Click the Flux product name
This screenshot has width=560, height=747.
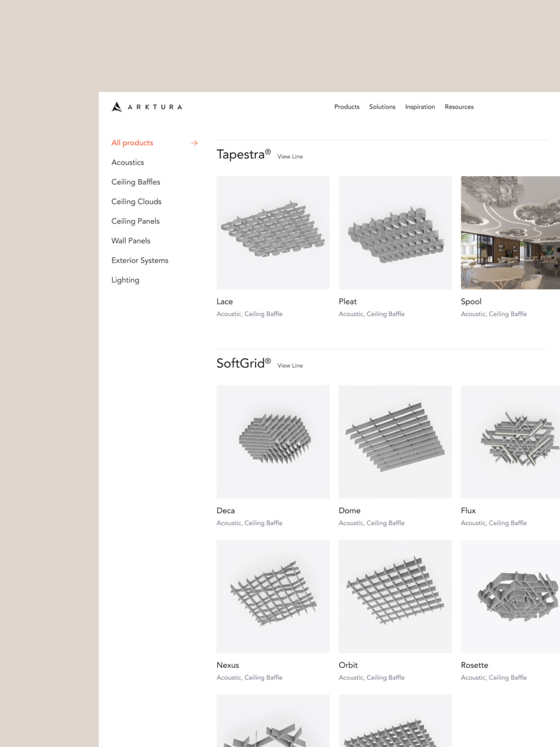tap(468, 511)
